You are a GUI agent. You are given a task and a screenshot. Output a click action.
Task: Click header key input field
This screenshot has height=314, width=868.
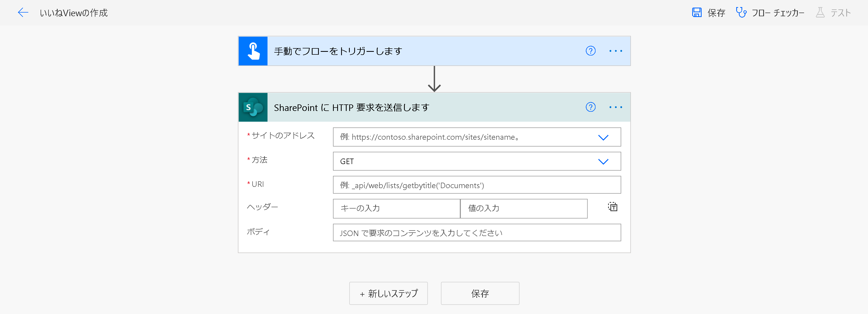(x=396, y=209)
